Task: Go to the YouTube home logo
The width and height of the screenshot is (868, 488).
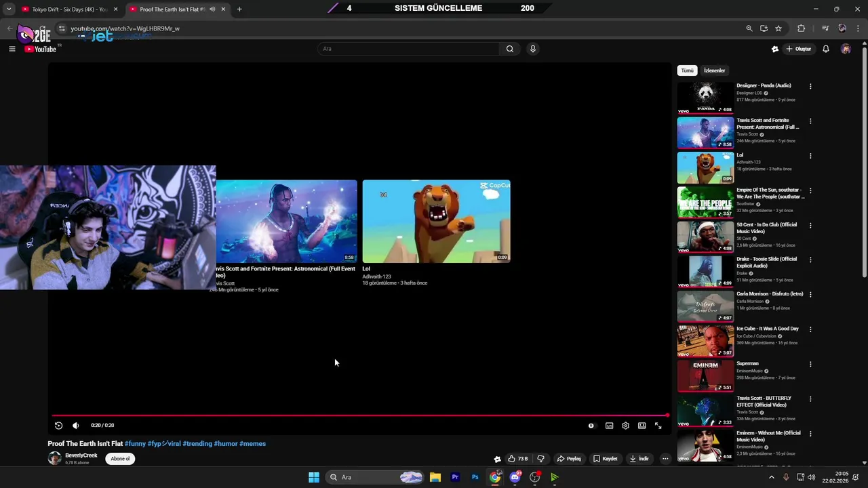Action: point(41,49)
